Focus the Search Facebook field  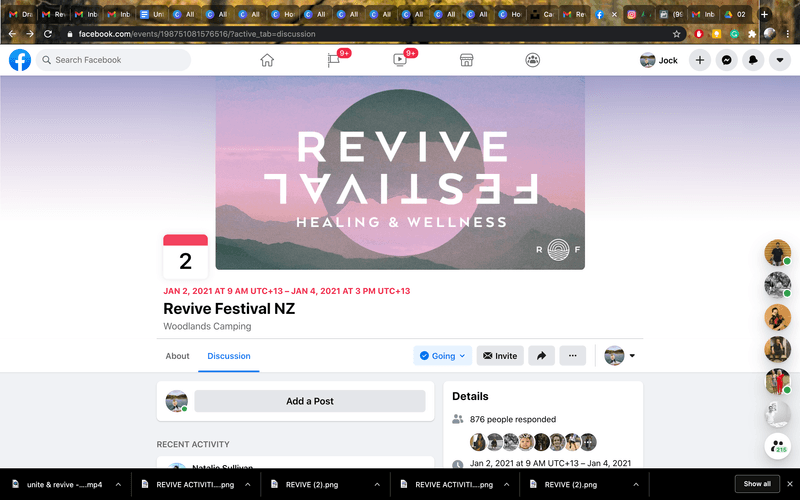click(x=113, y=60)
